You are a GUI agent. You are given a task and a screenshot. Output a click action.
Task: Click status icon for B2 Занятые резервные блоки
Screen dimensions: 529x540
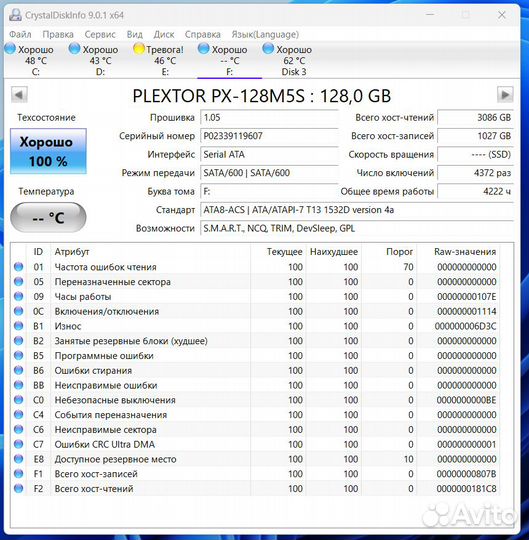(x=19, y=341)
